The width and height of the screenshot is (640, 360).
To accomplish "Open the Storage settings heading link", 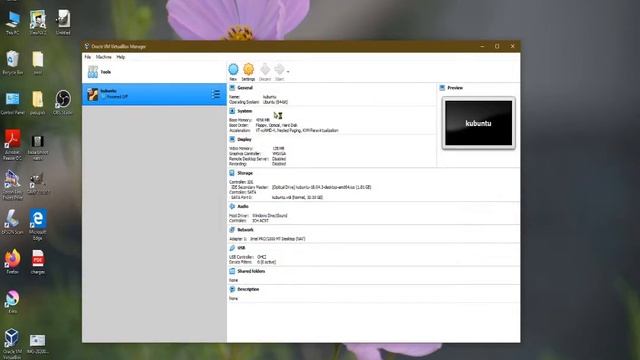I will [245, 173].
